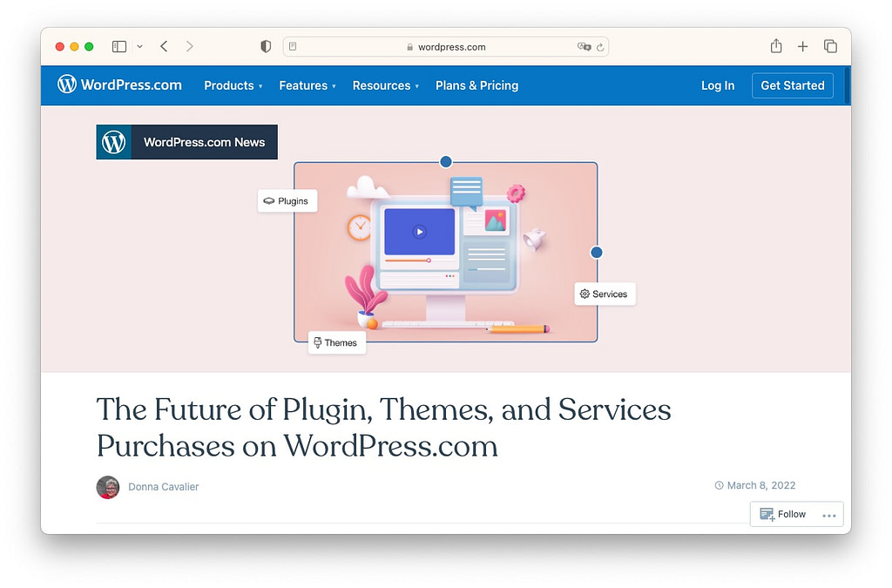This screenshot has width=892, height=588.
Task: Click the author avatar thumbnail
Action: coord(107,488)
